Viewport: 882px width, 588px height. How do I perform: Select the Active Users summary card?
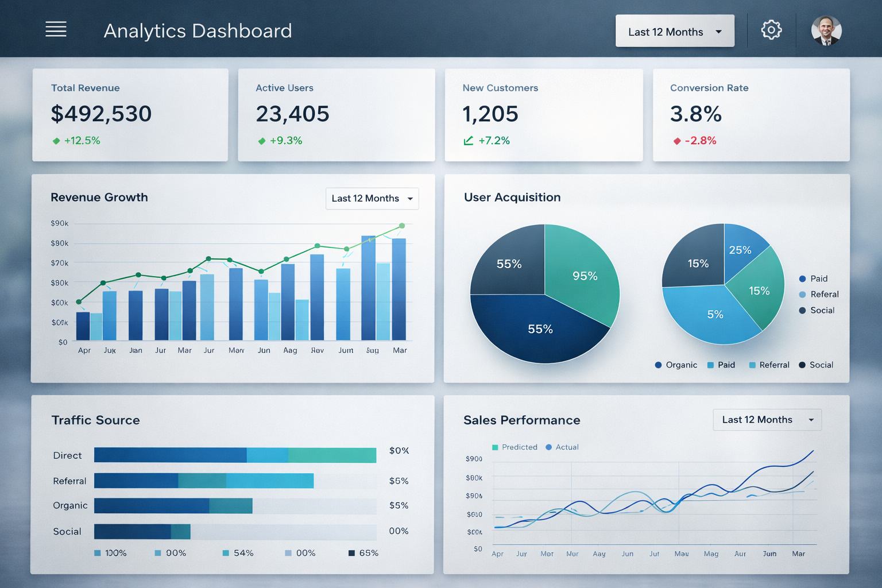point(336,114)
